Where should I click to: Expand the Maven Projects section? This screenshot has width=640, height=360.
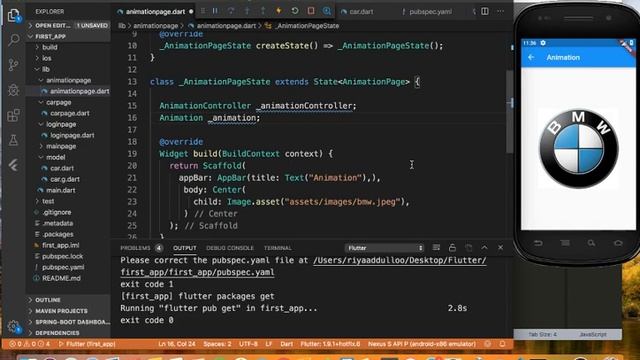click(68, 311)
